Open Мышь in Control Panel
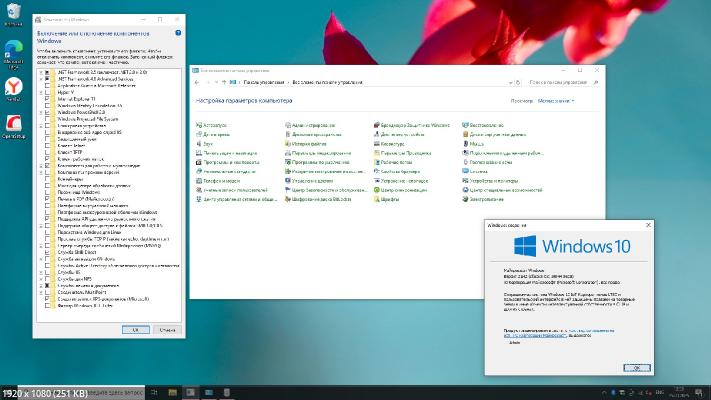 point(473,144)
